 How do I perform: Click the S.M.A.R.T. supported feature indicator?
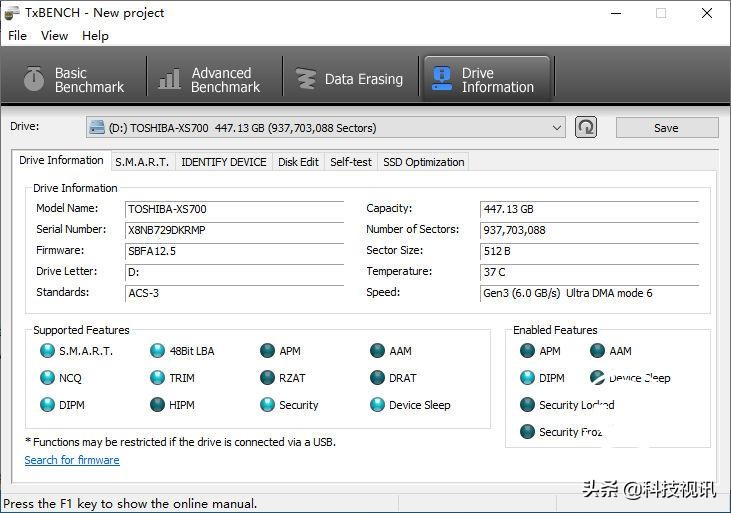(47, 351)
